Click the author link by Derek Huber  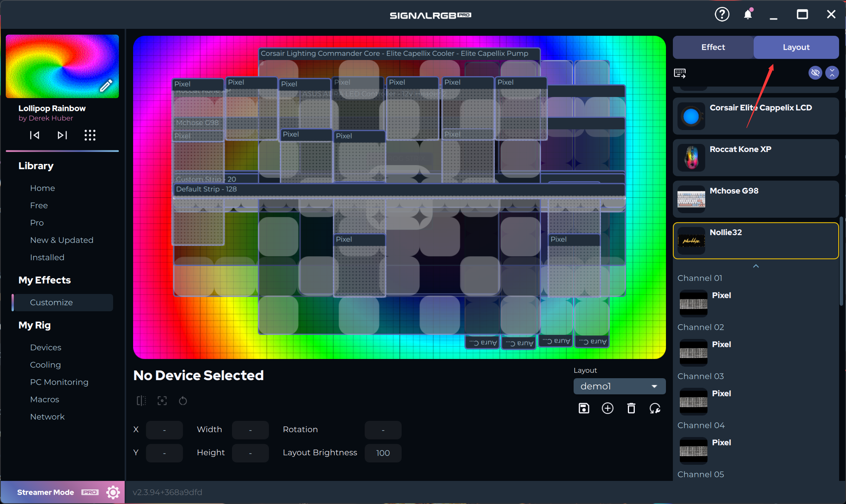click(x=46, y=118)
